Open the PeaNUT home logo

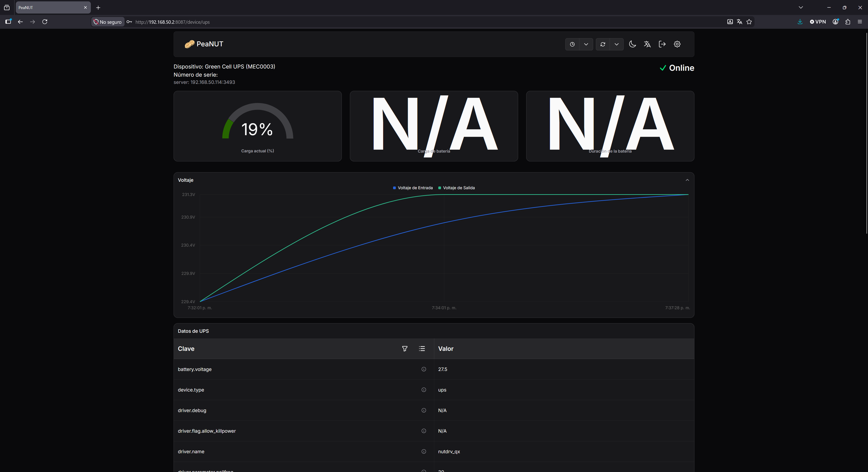(x=204, y=44)
